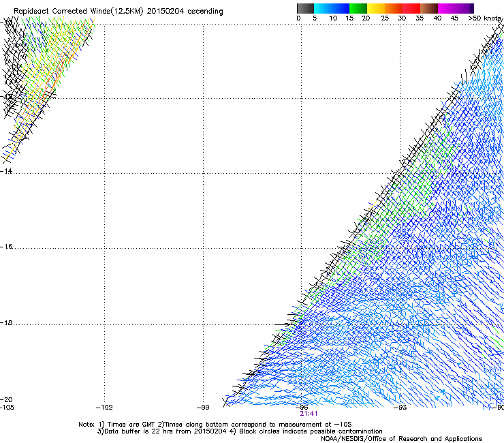
Task: Click the '-93' longitude label
Action: point(400,408)
